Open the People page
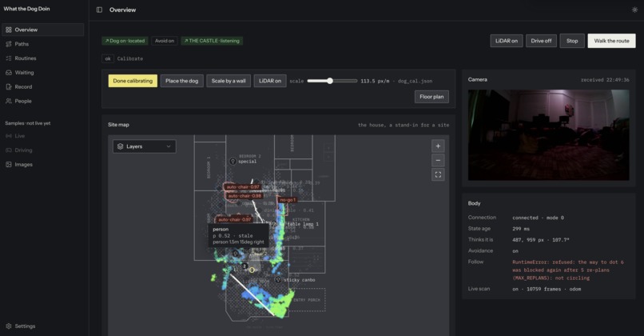This screenshot has height=336, width=644. (42, 101)
